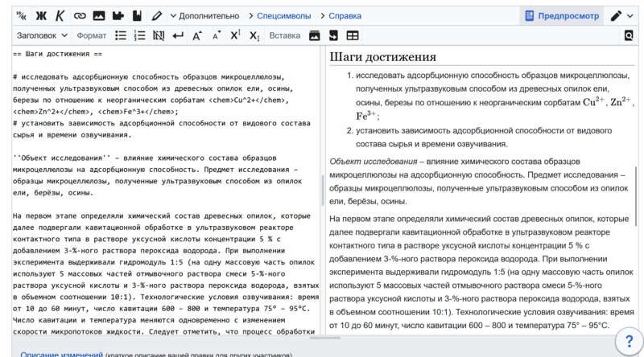Image resolution: width=644 pixels, height=357 pixels.
Task: Open the pencil editor-mode dropdown
Action: click(x=621, y=15)
